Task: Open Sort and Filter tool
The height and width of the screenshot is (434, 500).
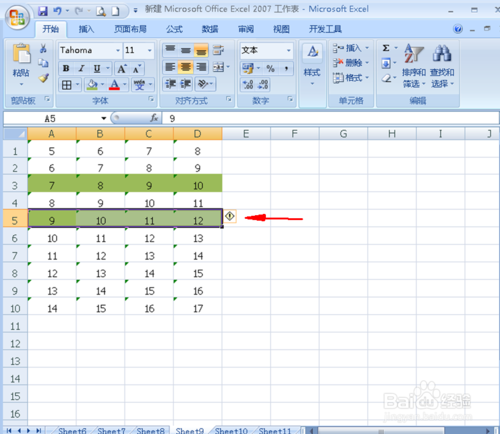Action: pos(414,66)
